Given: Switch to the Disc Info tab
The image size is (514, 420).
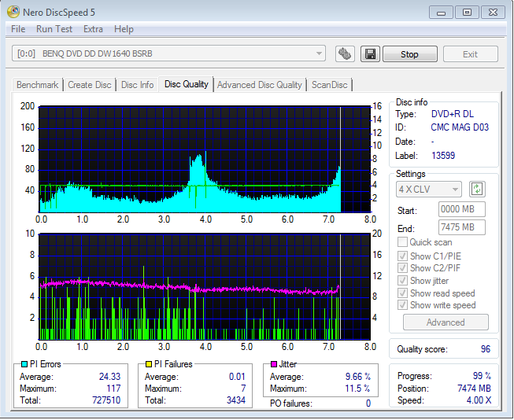Looking at the screenshot, I should pyautogui.click(x=137, y=85).
